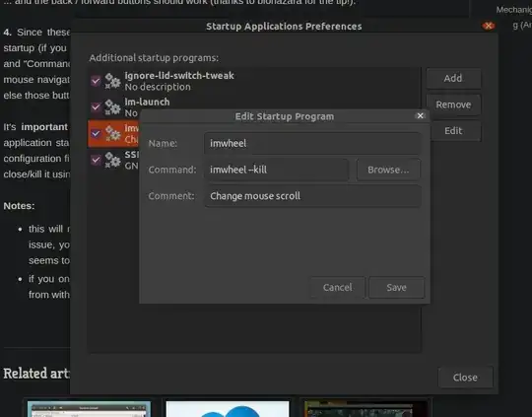Click the Add button
532x417 pixels.
453,78
